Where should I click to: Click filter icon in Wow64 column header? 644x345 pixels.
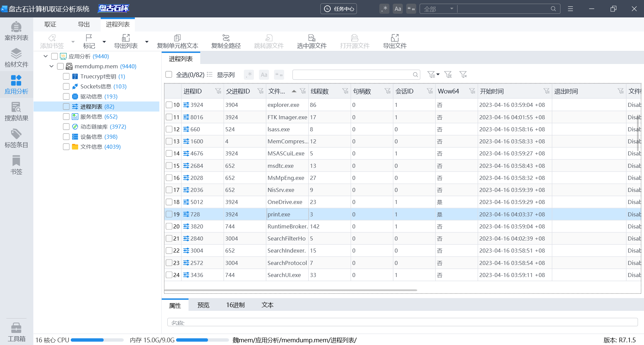click(x=472, y=91)
